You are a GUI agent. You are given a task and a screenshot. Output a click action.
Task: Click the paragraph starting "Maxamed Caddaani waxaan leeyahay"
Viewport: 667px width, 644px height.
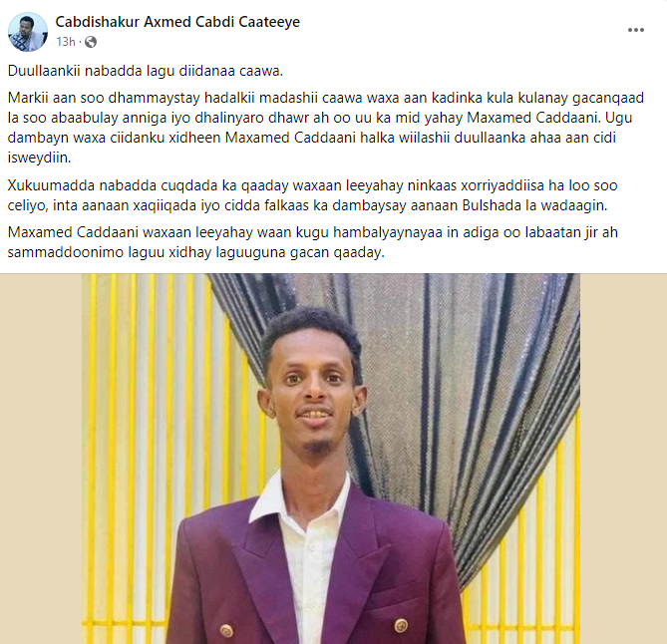tap(313, 242)
